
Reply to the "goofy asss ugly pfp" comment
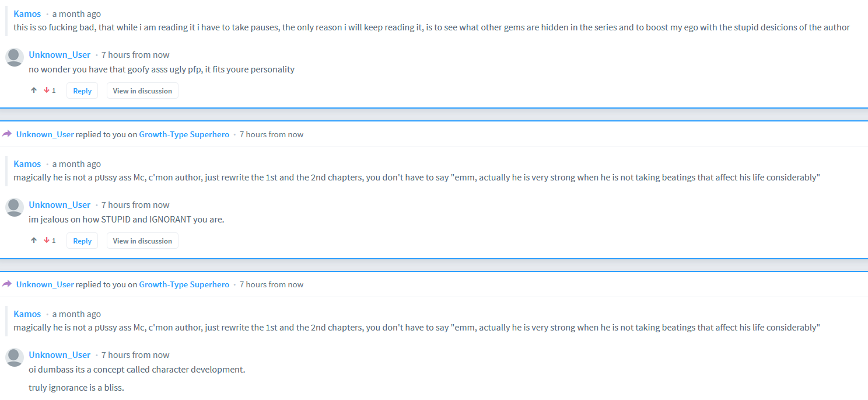(x=82, y=91)
